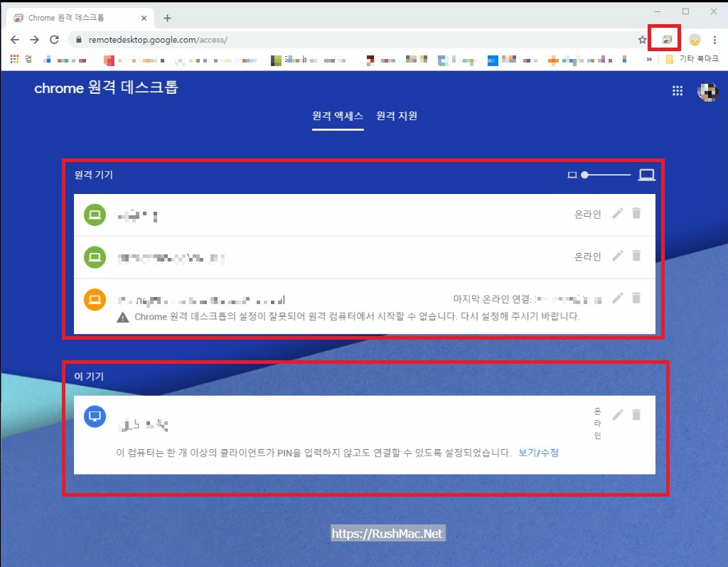
Task: Click the setup error message on third device
Action: click(357, 316)
